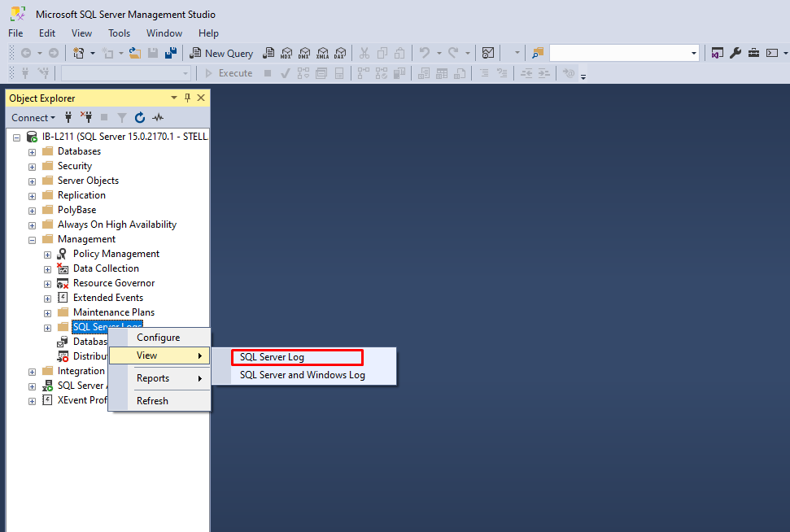
Task: Click Configure in context menu
Action: (159, 338)
